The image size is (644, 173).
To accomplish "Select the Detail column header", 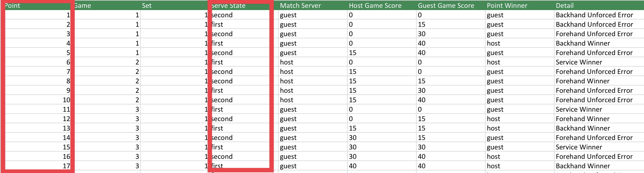I will [599, 5].
